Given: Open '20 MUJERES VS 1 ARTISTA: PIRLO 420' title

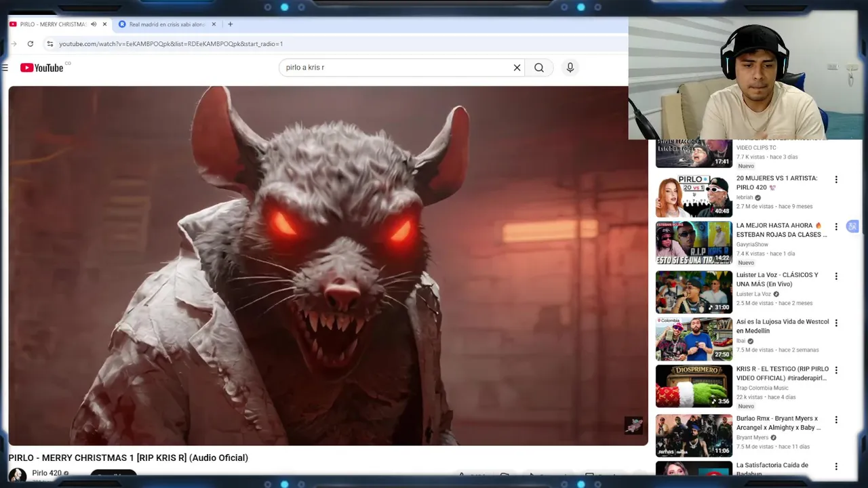Looking at the screenshot, I should (776, 183).
